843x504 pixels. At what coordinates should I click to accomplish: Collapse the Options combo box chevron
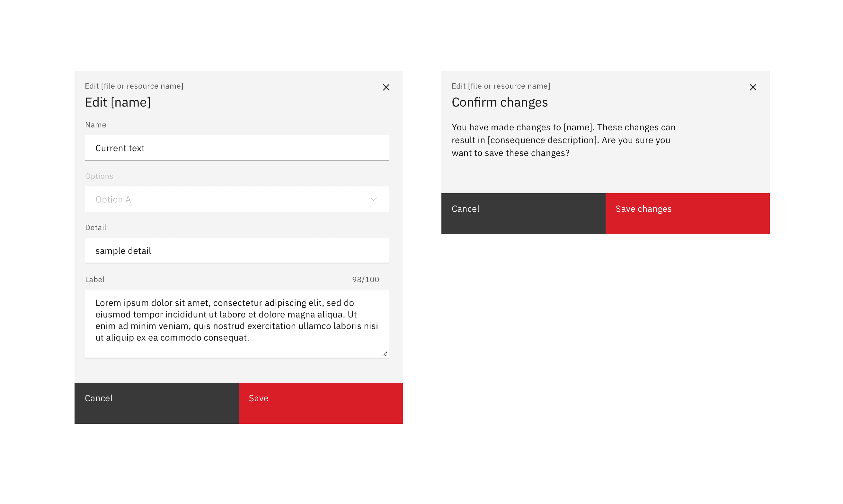click(x=373, y=199)
